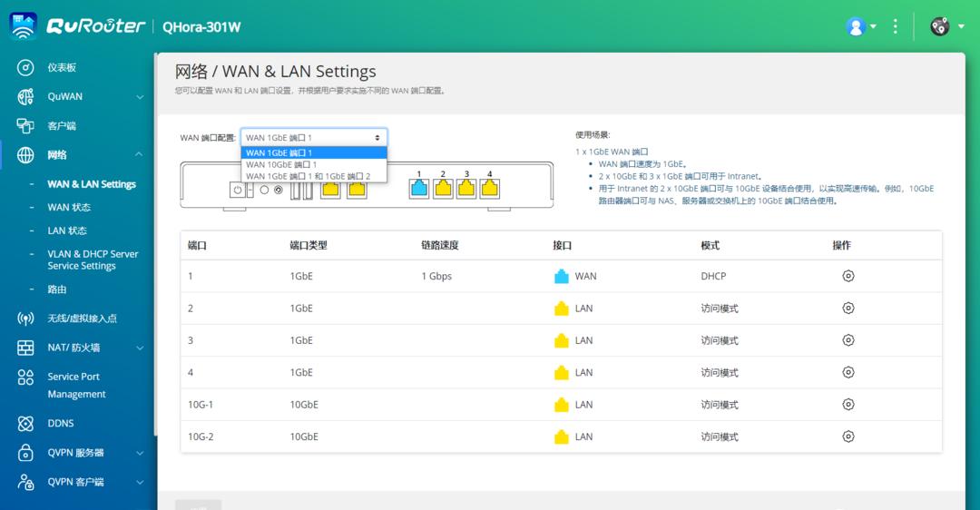
Task: Open the three-dot more options menu
Action: 896,26
